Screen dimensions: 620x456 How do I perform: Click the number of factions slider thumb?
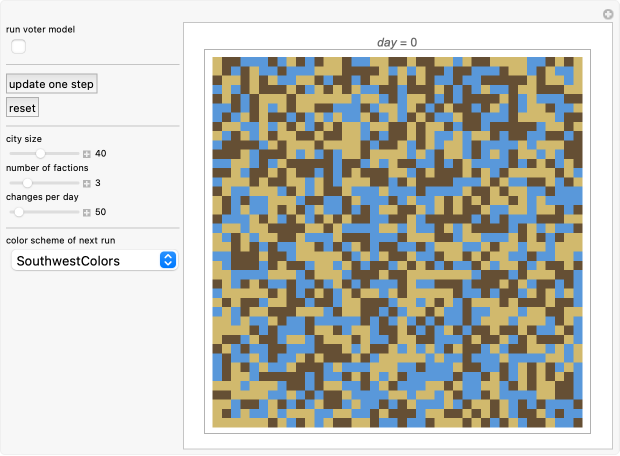pyautogui.click(x=28, y=183)
